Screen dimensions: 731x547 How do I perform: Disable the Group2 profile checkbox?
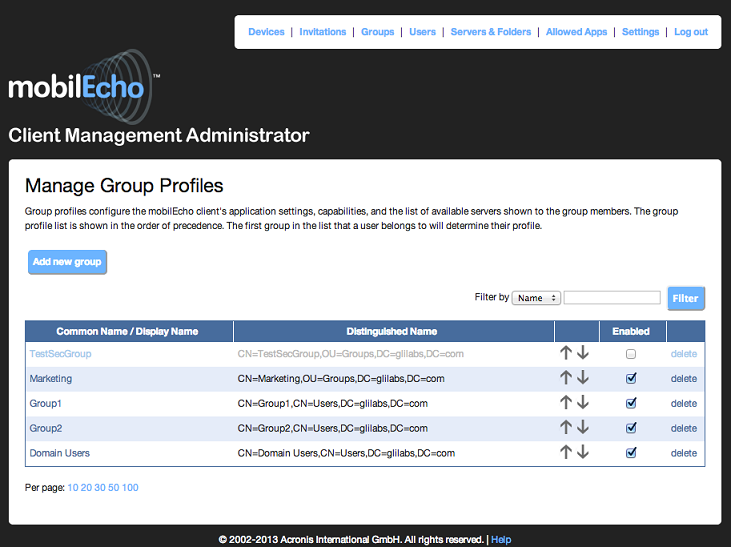click(x=631, y=428)
